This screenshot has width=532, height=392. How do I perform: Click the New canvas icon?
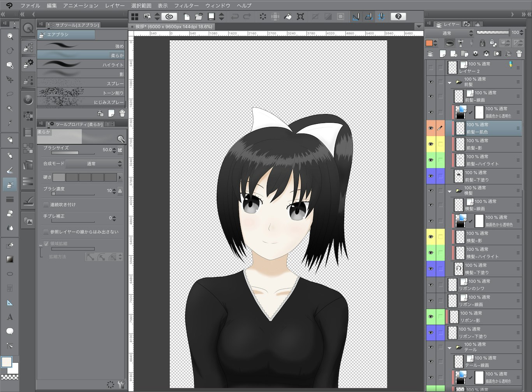coord(187,16)
